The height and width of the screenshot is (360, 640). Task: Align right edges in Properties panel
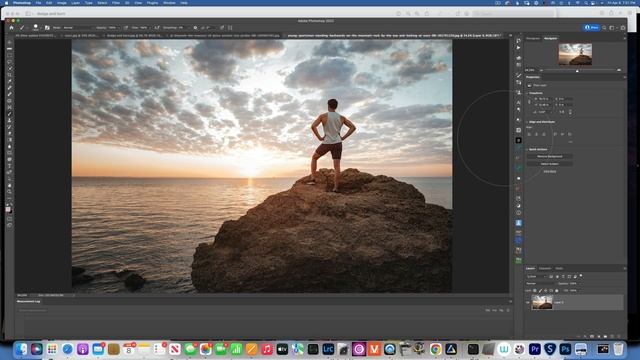[x=544, y=134]
